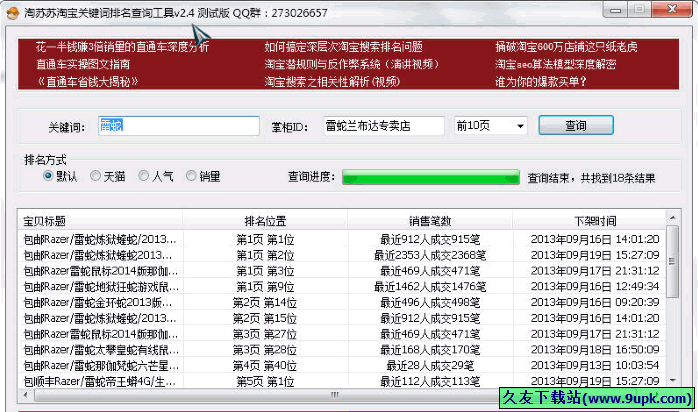Click the results list up scroll arrow
This screenshot has height=412, width=698.
[x=673, y=218]
